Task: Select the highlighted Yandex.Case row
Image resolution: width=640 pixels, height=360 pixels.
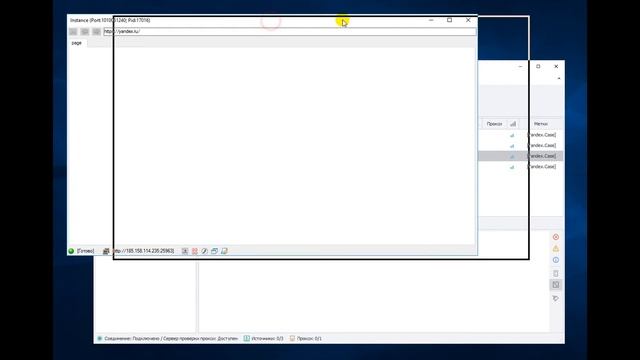Action: (x=520, y=156)
